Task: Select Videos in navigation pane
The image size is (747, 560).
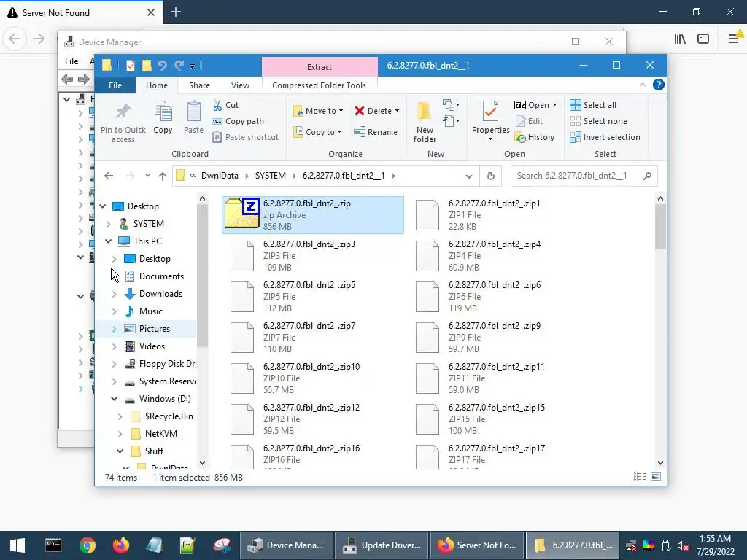Action: (152, 346)
